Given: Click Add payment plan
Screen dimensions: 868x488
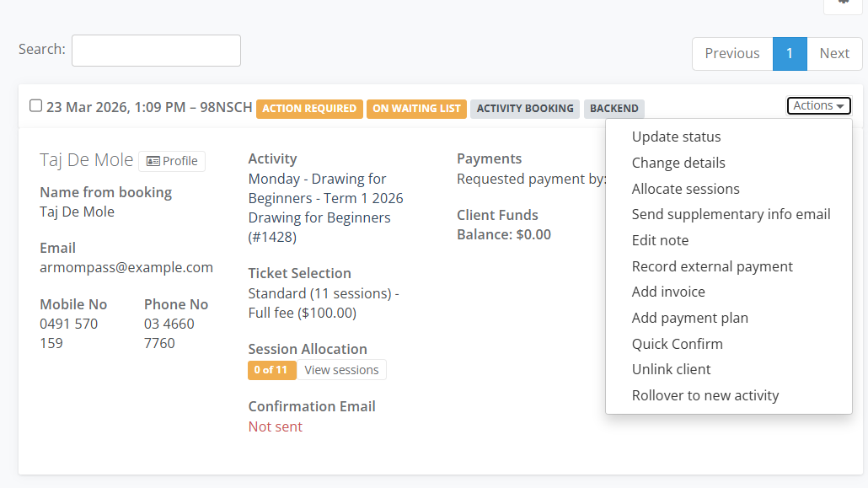Looking at the screenshot, I should tap(689, 318).
